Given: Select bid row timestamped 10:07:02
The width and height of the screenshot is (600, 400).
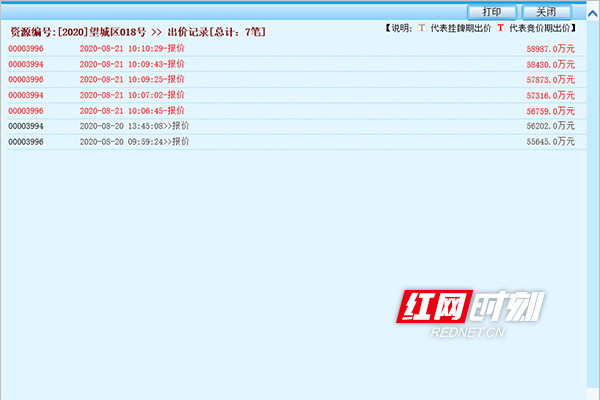Looking at the screenshot, I should [x=296, y=95].
